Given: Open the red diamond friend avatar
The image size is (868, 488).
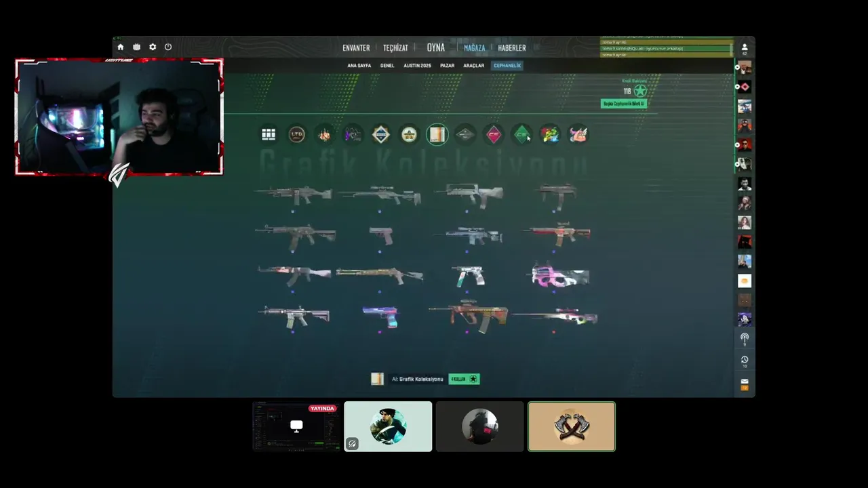Looking at the screenshot, I should click(745, 87).
